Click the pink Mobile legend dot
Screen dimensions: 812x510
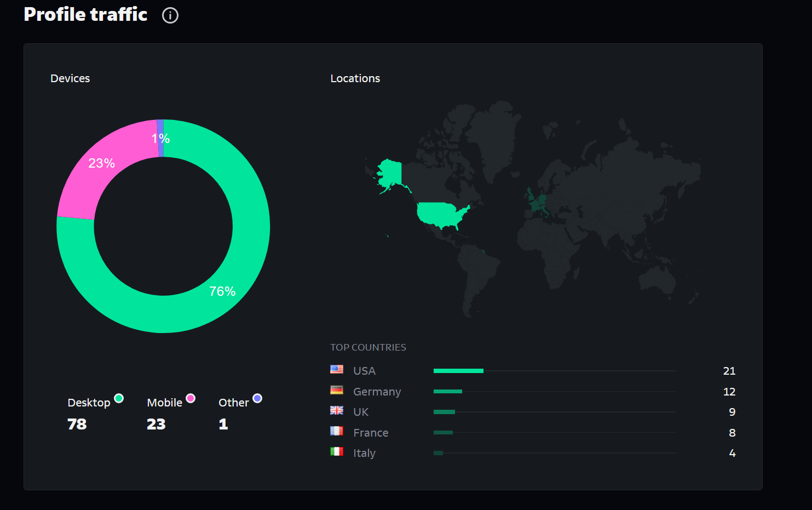point(191,398)
